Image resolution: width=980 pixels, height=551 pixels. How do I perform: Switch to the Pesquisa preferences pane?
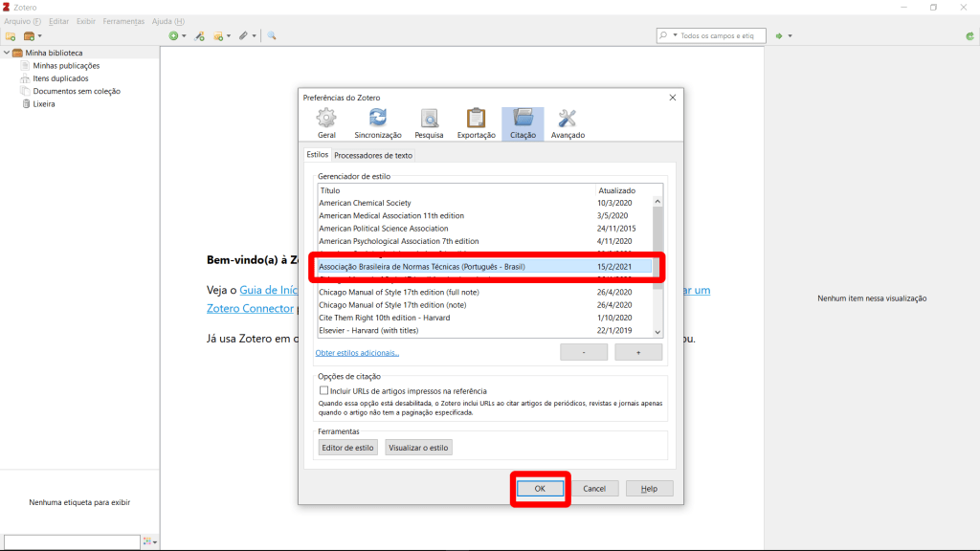click(429, 123)
